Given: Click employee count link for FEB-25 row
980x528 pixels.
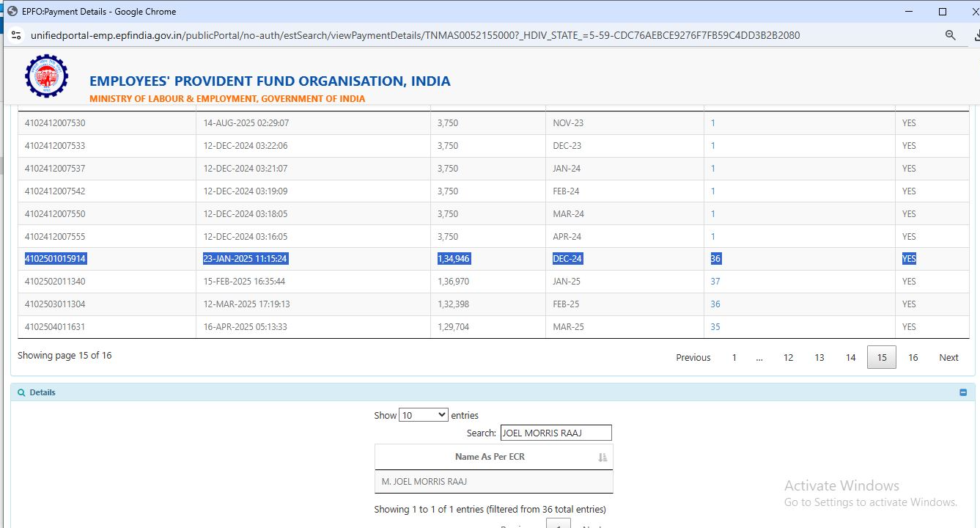Looking at the screenshot, I should coord(715,304).
